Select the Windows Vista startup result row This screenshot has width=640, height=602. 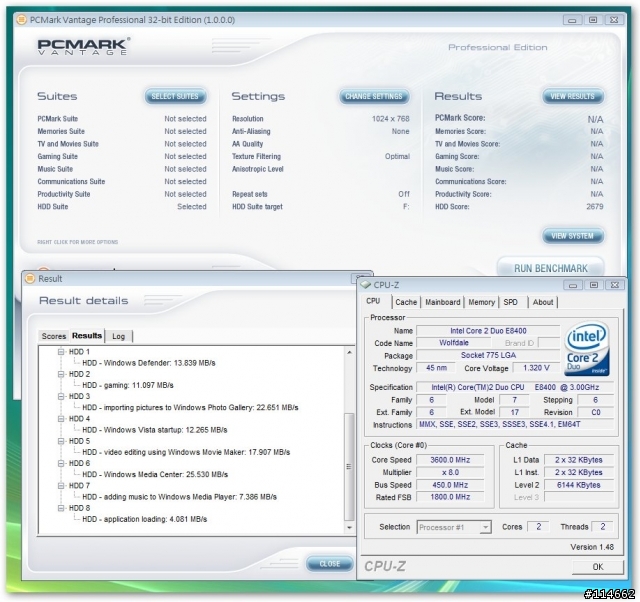pos(155,430)
